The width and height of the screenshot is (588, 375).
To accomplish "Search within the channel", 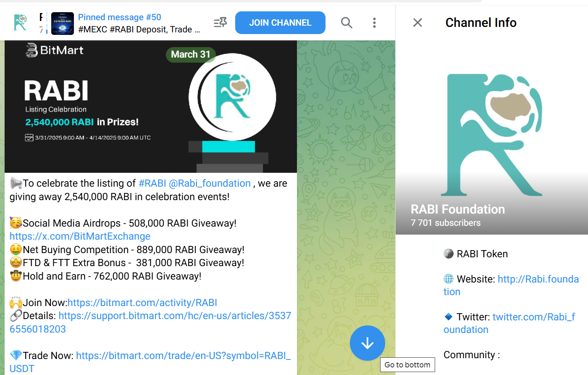I will (346, 23).
